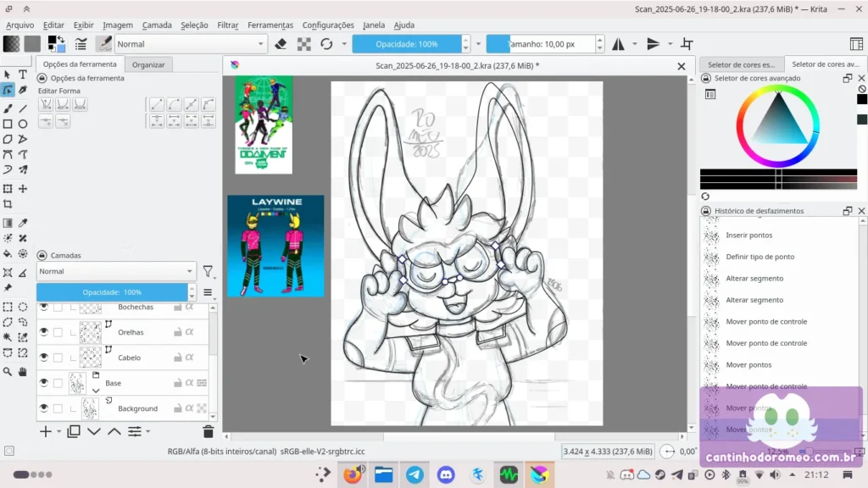The height and width of the screenshot is (488, 868).
Task: Select the Fill bucket tool
Action: coord(8,253)
